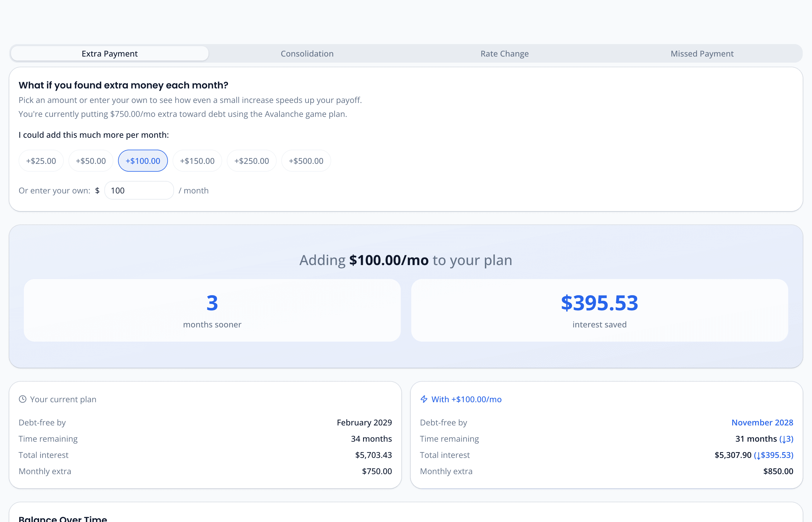
Task: Choose the +$50.00 monthly amount chip
Action: click(90, 161)
